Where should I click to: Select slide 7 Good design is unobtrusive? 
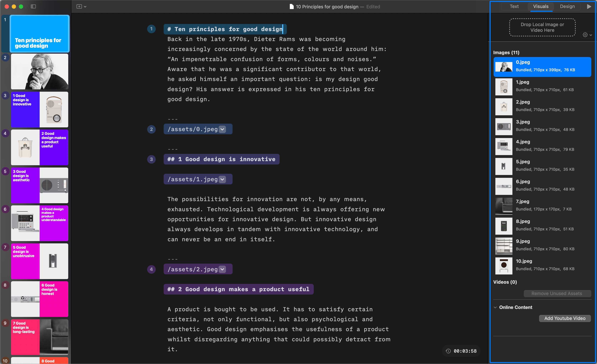pyautogui.click(x=39, y=261)
